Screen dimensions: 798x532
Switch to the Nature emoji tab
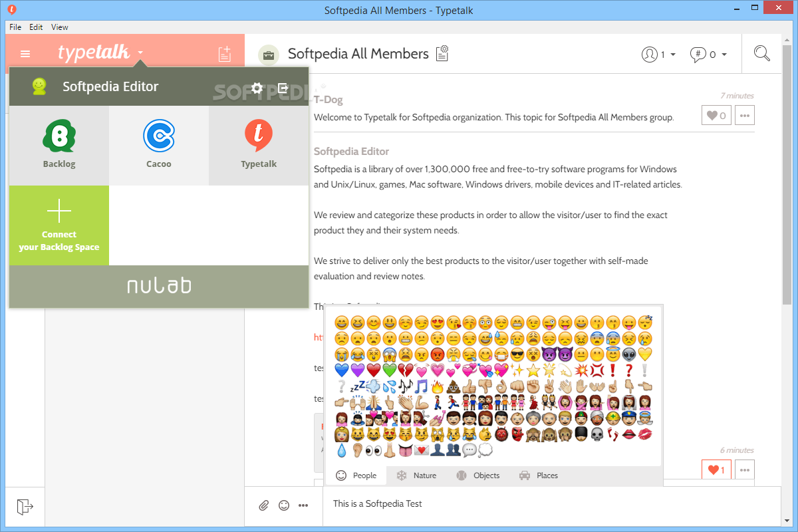tap(416, 475)
